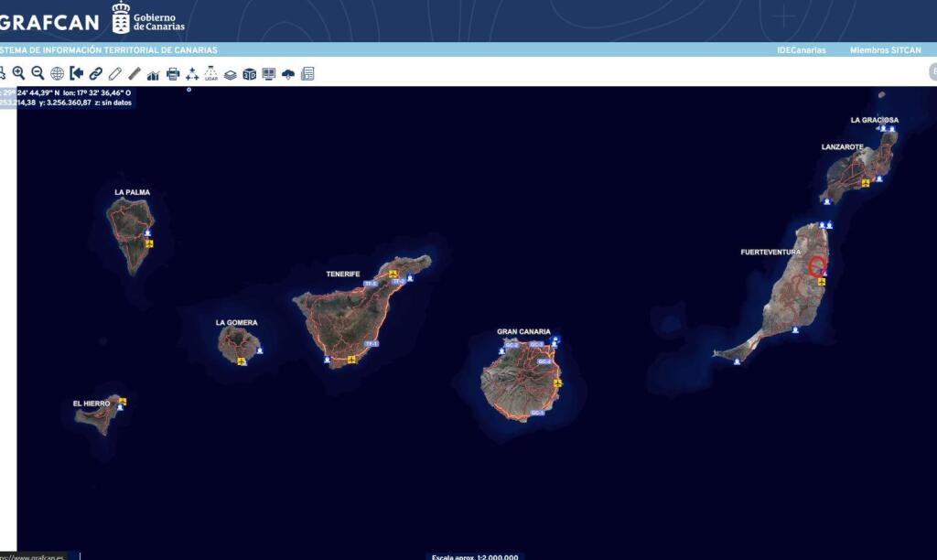Click the yellow airport icon on Lanzarote
The height and width of the screenshot is (560, 937).
pos(865,183)
